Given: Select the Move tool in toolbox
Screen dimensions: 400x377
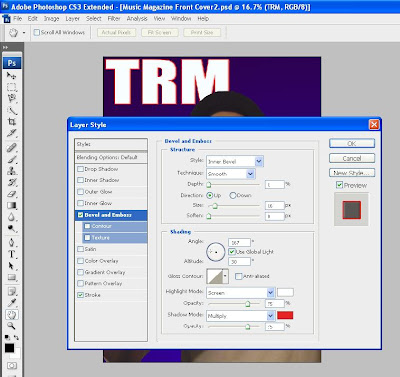Looking at the screenshot, I should [x=11, y=76].
